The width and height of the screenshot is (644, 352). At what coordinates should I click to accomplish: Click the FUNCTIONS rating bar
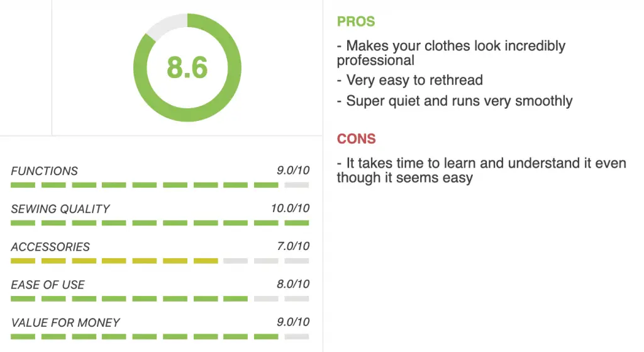click(x=160, y=185)
